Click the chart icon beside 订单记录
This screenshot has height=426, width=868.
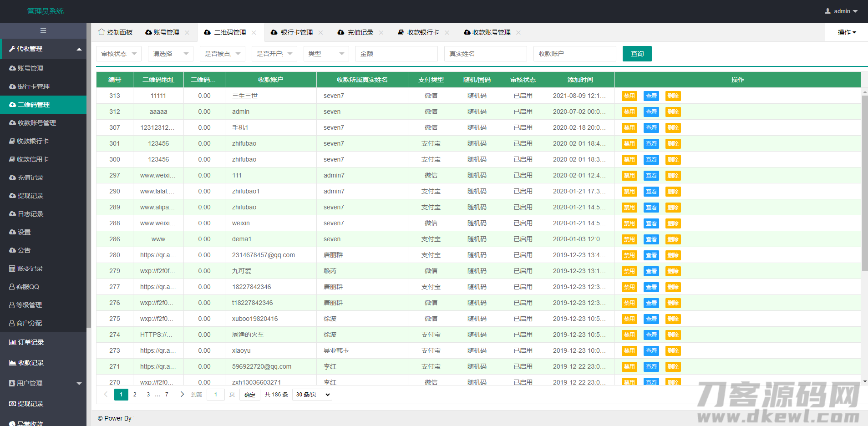click(12, 342)
